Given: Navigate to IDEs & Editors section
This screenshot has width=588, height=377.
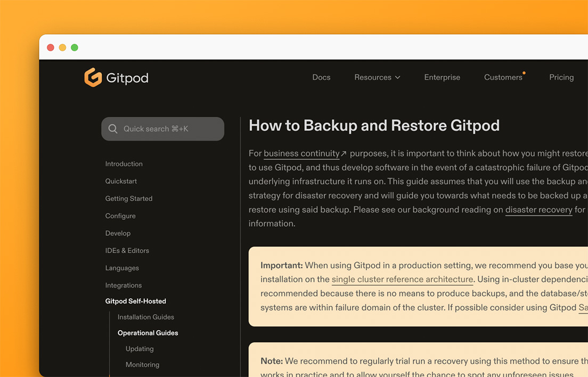Looking at the screenshot, I should [x=127, y=250].
